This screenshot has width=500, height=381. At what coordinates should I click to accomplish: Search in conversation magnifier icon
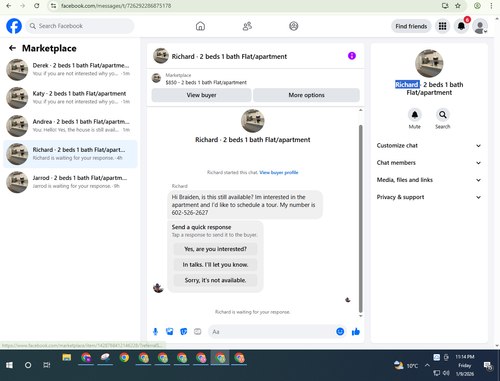pos(443,115)
